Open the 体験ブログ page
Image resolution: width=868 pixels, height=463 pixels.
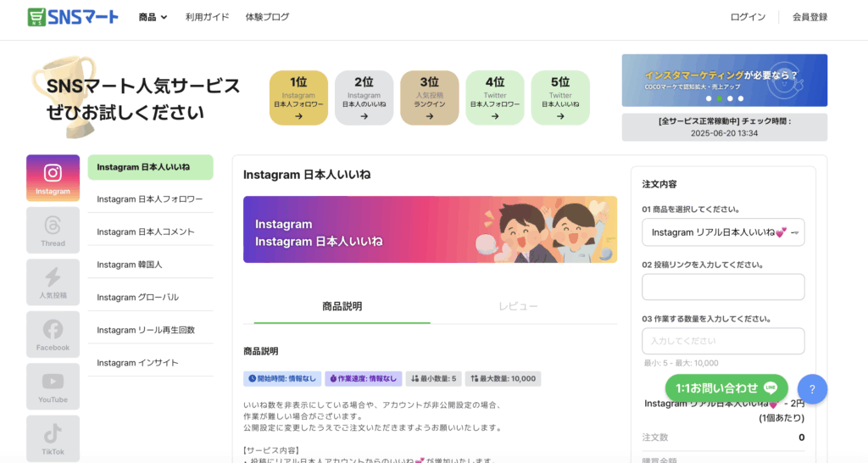pos(267,17)
